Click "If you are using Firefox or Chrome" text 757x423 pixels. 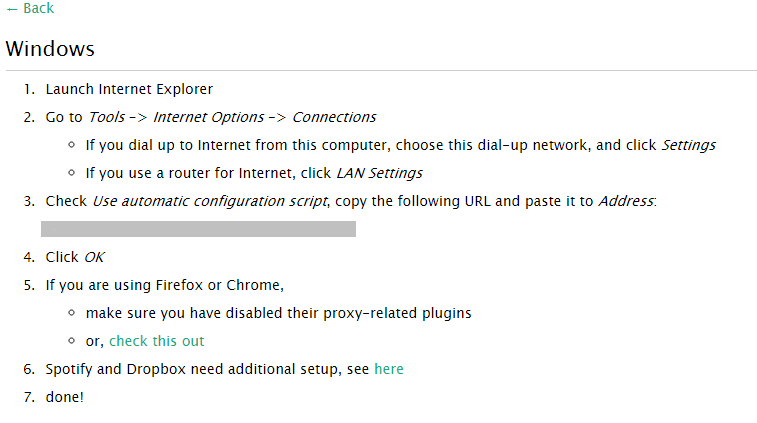(x=165, y=285)
